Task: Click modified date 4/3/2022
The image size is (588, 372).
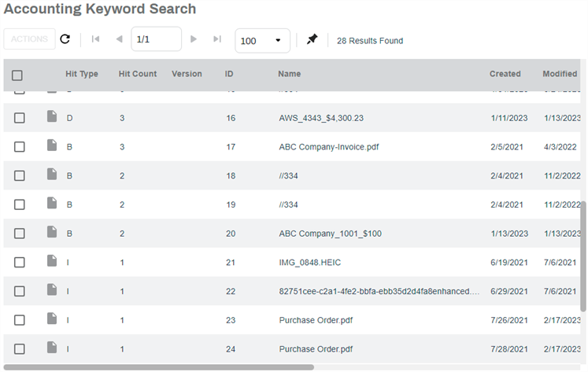Action: point(560,147)
